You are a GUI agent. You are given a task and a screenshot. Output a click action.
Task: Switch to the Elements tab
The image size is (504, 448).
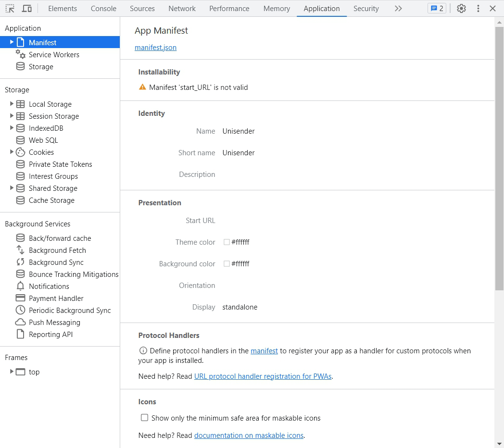[63, 8]
